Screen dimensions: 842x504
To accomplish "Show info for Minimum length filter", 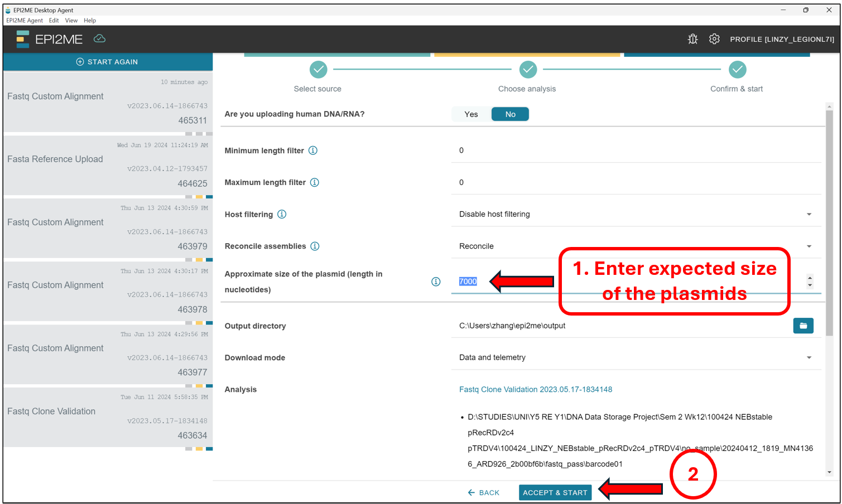I will click(x=313, y=151).
